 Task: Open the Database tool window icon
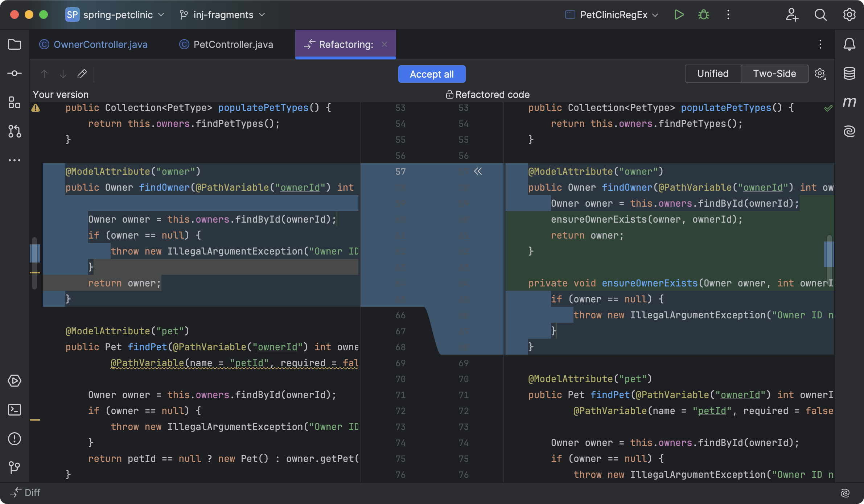tap(849, 73)
